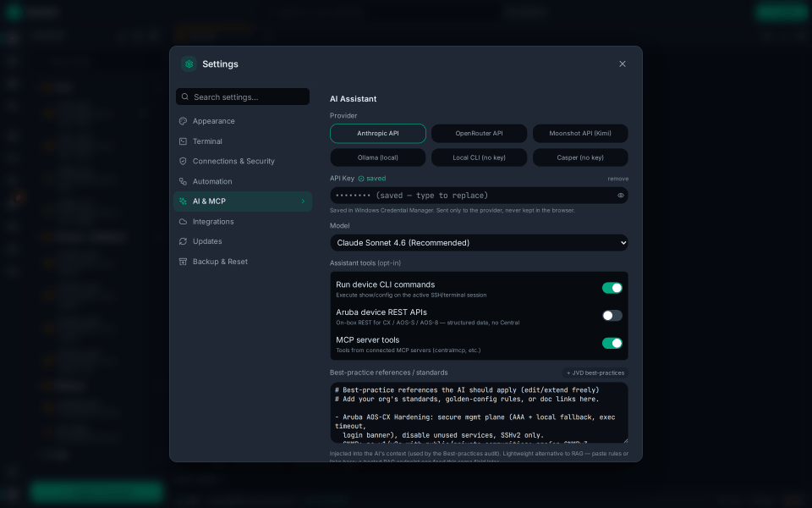
Task: Open Connections & Security settings
Action: [x=243, y=161]
